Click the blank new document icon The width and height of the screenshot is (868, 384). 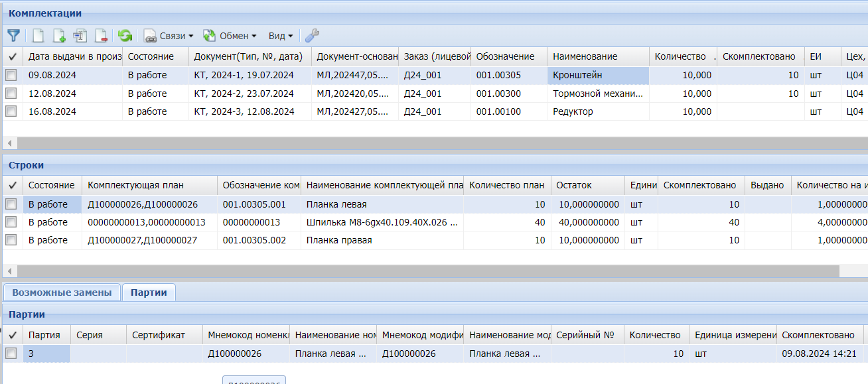point(39,36)
